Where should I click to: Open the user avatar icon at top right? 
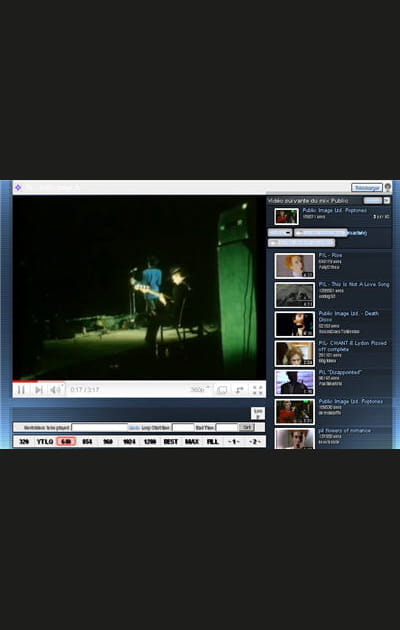388,187
